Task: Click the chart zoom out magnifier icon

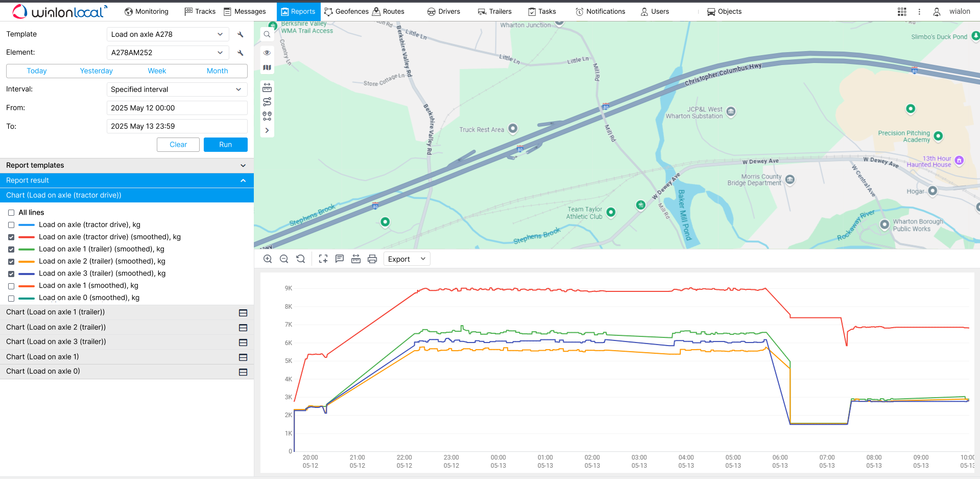Action: point(284,259)
